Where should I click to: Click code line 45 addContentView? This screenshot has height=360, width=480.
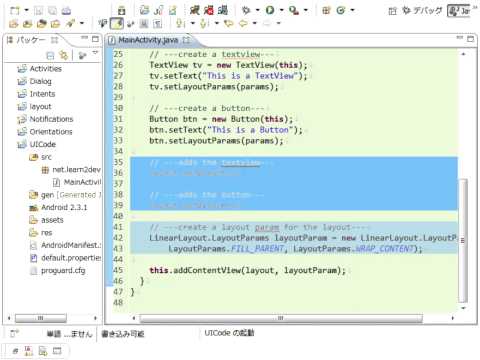(x=247, y=270)
